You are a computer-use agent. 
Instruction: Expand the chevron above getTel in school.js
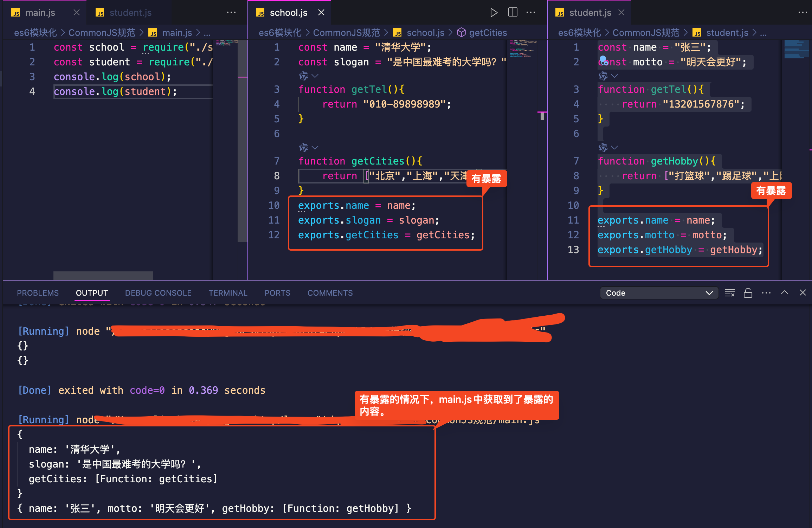(315, 76)
